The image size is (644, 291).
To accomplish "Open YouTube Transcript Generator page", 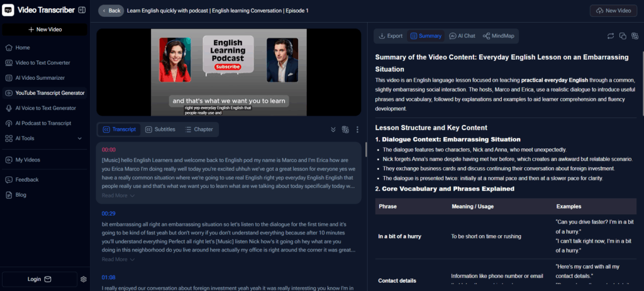I will click(x=45, y=93).
